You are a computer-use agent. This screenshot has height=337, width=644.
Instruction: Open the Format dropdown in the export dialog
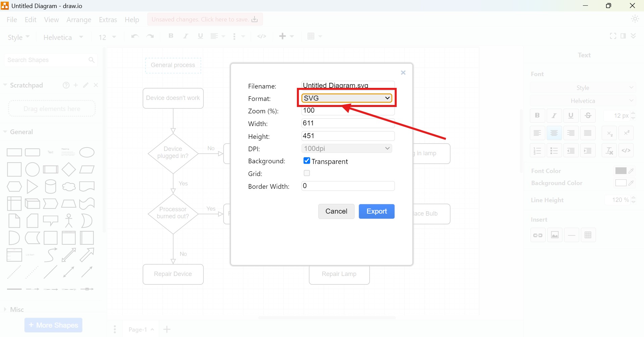[x=346, y=98]
